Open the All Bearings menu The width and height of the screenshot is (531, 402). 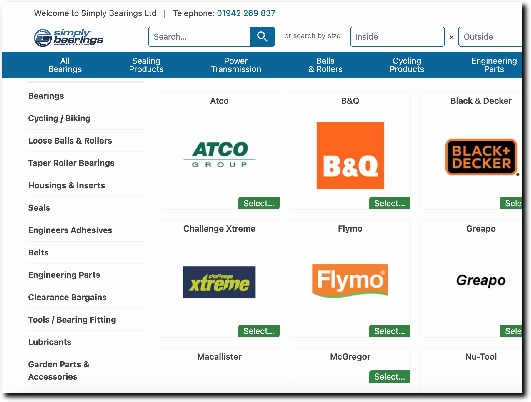coord(65,65)
